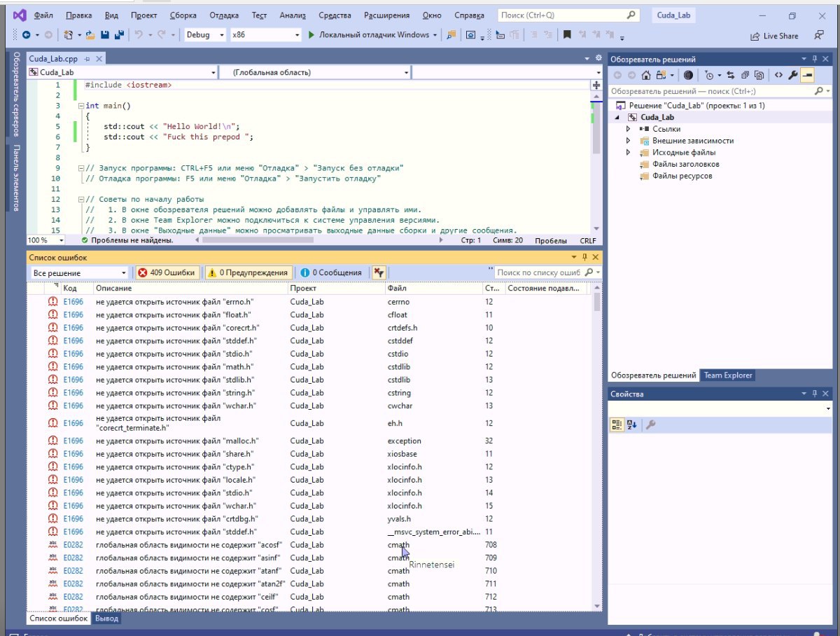
Task: Open the File menu
Action: (x=43, y=15)
